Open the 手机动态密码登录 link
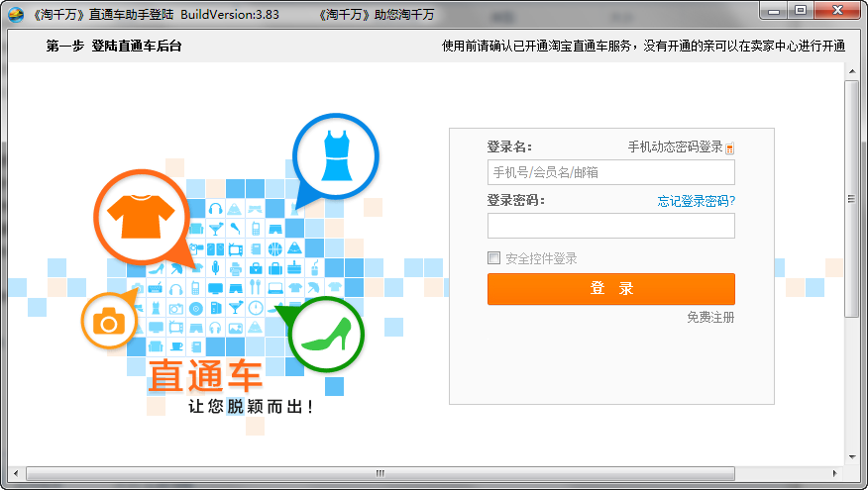Image resolution: width=868 pixels, height=490 pixels. point(675,147)
